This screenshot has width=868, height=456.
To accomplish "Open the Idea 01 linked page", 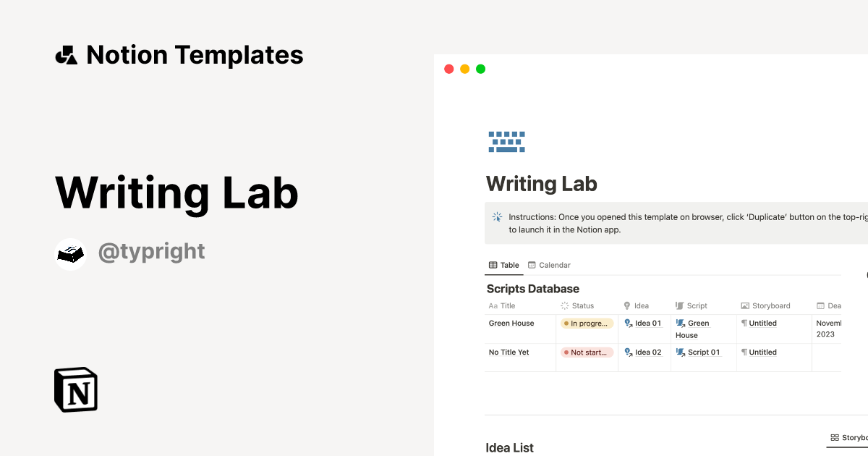I will point(649,323).
